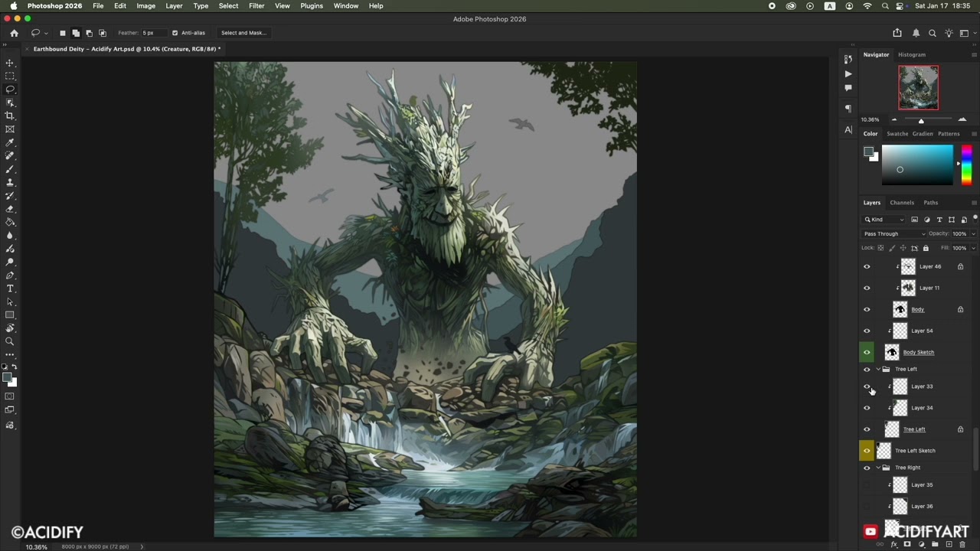Select the Frame tool

coord(10,129)
